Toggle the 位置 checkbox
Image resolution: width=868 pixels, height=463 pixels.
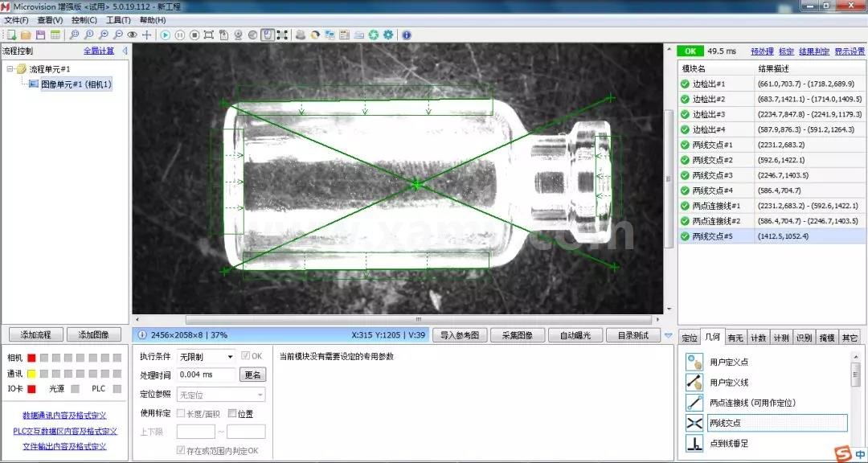pos(232,413)
